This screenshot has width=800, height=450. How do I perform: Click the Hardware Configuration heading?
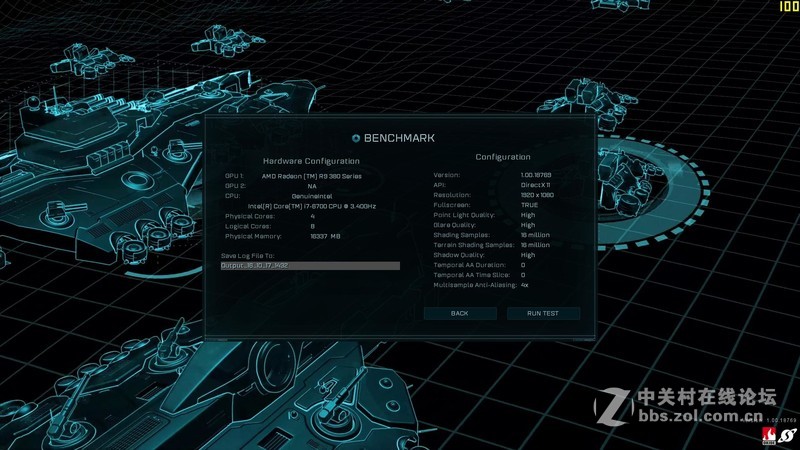point(311,161)
